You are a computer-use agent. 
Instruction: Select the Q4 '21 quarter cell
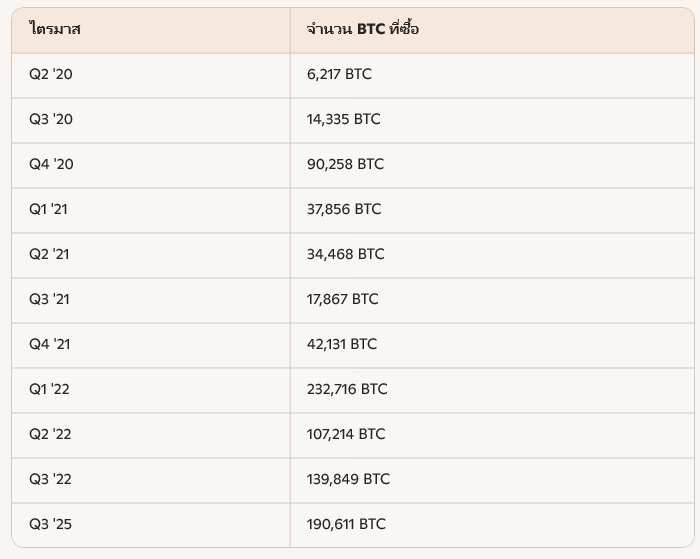click(49, 344)
